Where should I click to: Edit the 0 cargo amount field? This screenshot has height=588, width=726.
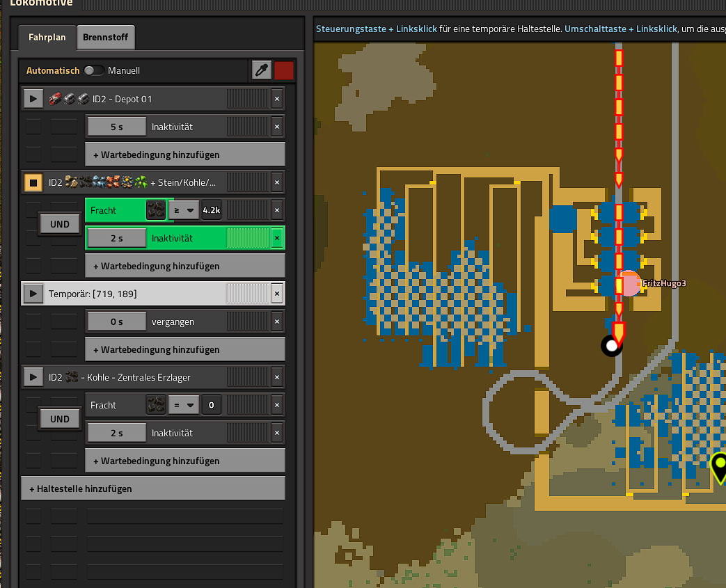(x=212, y=405)
